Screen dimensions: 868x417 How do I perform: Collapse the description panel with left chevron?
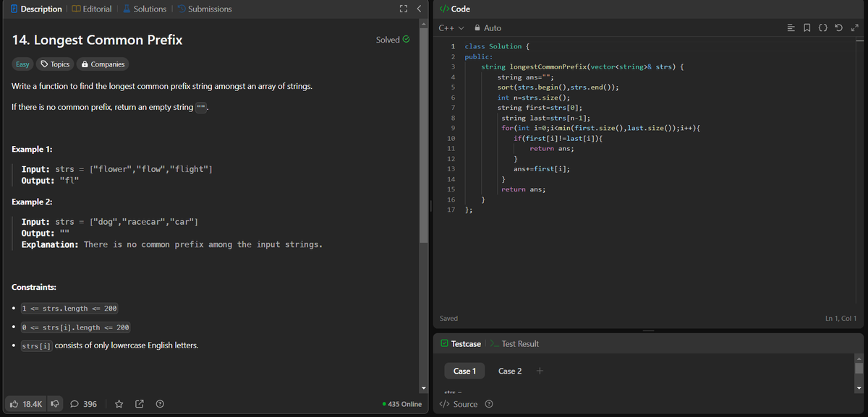coord(419,9)
